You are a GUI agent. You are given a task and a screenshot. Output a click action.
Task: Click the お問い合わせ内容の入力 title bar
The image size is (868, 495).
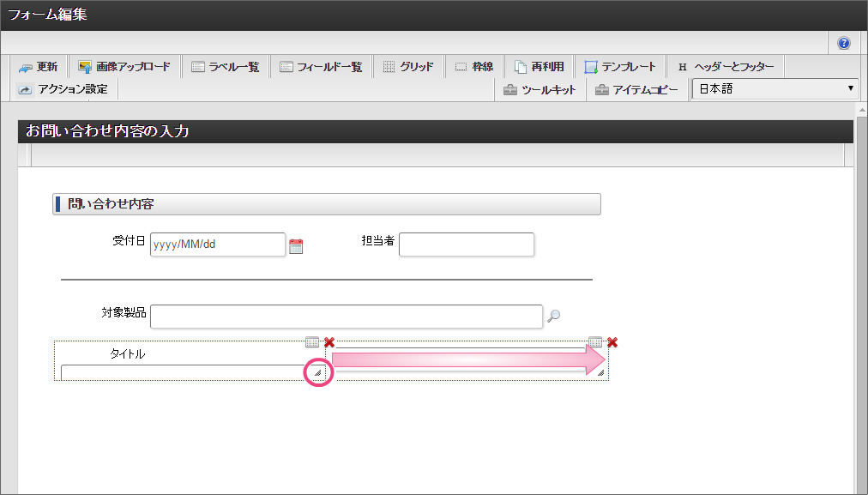(435, 131)
